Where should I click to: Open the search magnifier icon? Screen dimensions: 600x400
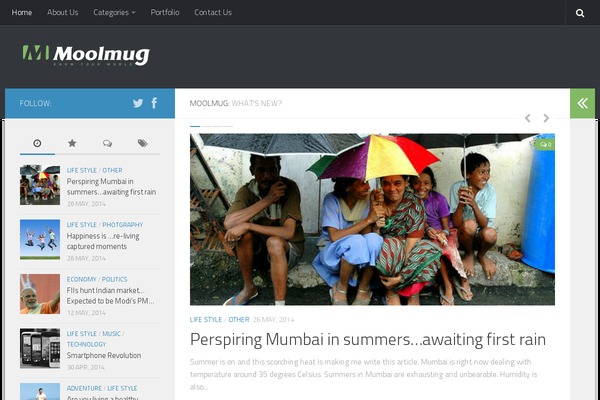(580, 13)
